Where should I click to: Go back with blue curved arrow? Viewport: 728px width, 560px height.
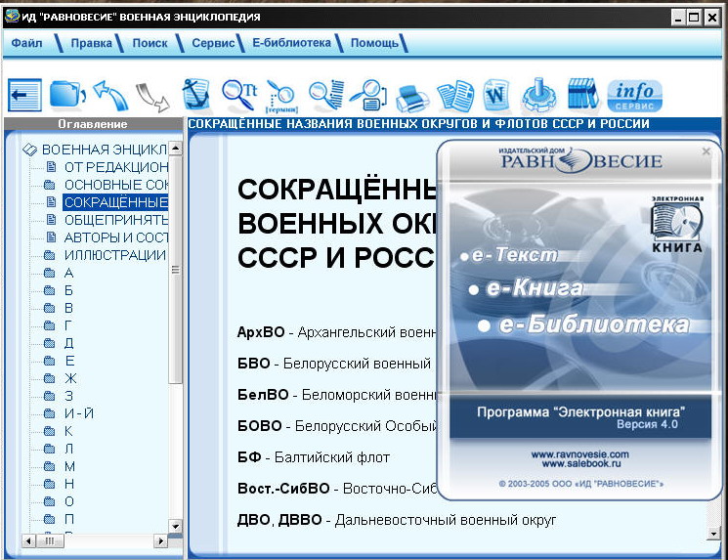(110, 95)
